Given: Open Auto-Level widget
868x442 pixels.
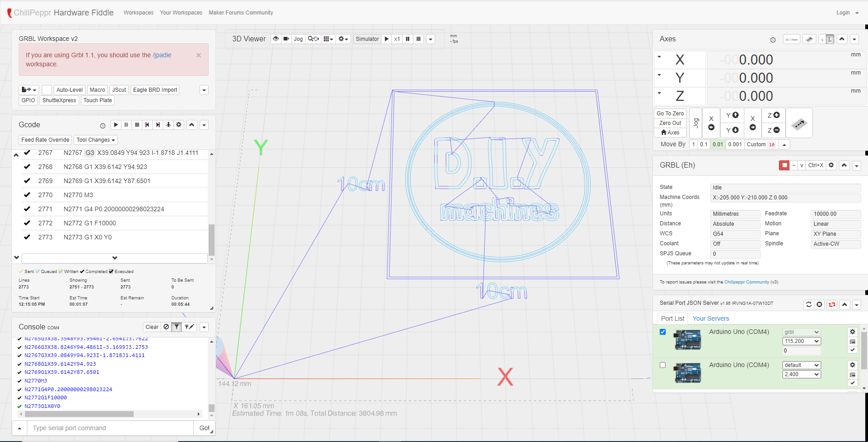Looking at the screenshot, I should pyautogui.click(x=70, y=90).
